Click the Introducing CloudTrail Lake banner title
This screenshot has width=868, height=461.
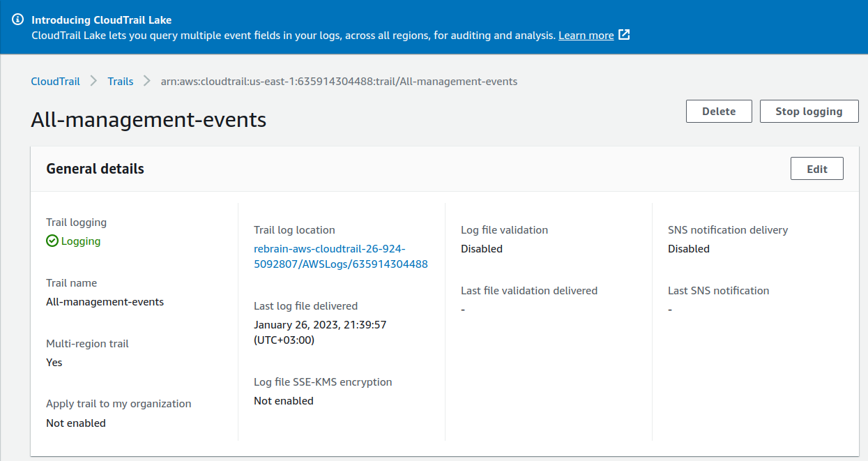point(102,20)
